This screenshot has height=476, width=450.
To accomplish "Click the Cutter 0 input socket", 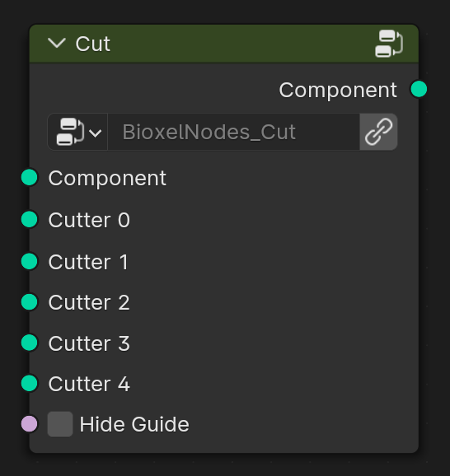I will pos(30,219).
